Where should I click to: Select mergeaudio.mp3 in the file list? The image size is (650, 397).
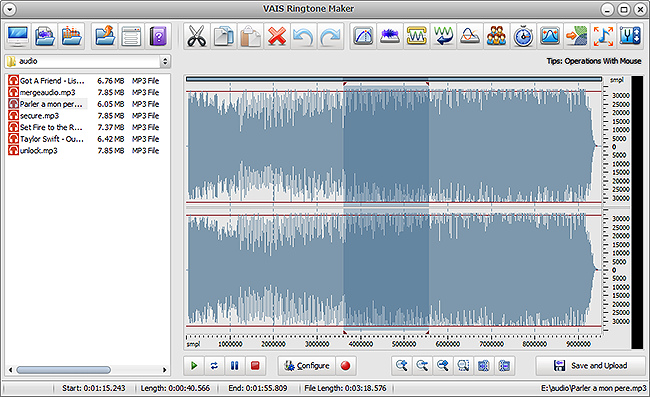pyautogui.click(x=83, y=92)
